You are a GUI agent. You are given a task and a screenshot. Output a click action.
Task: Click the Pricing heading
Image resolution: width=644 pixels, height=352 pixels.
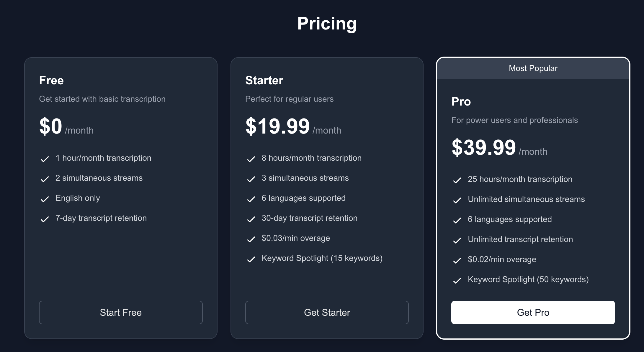click(327, 24)
